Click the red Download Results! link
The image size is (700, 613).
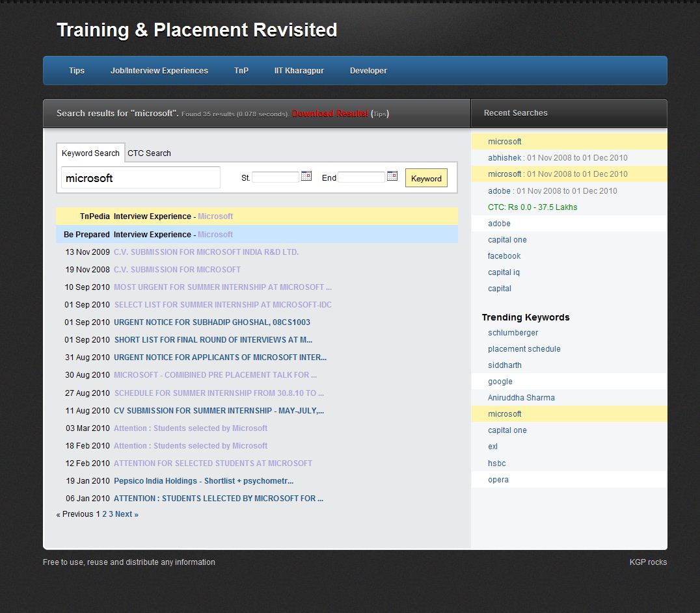[x=330, y=113]
